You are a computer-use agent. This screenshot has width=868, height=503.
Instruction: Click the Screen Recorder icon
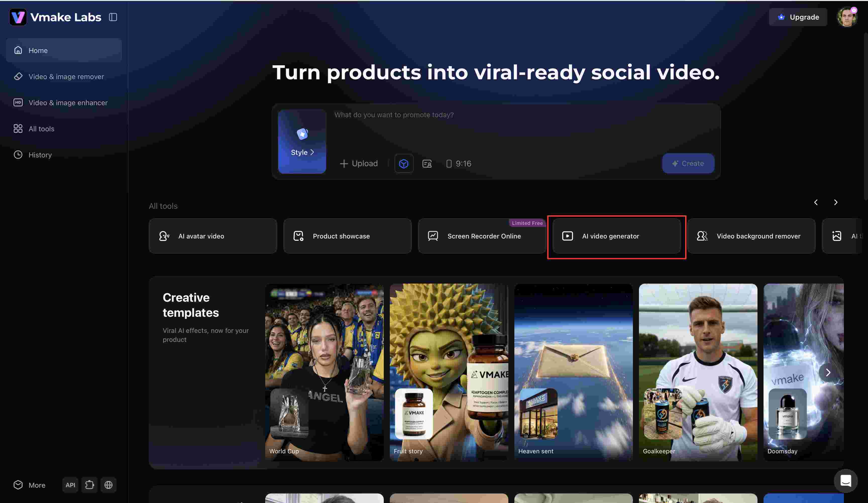(433, 236)
